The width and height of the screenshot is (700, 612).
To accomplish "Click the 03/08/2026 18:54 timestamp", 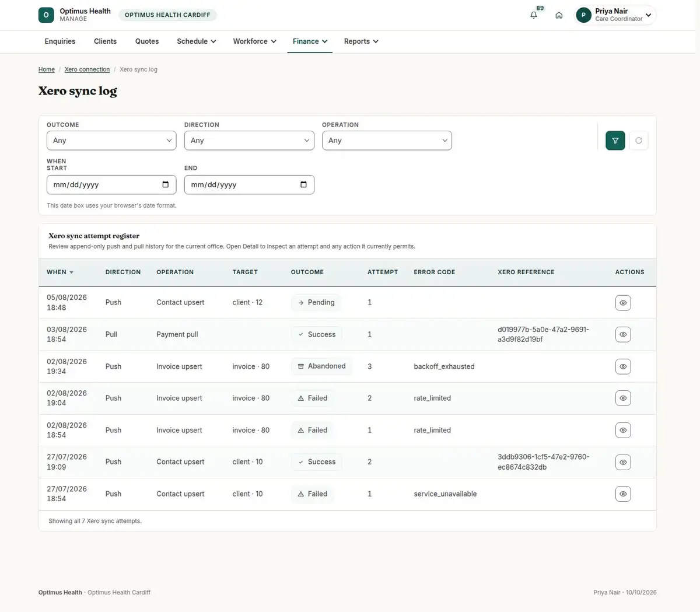I will [66, 334].
